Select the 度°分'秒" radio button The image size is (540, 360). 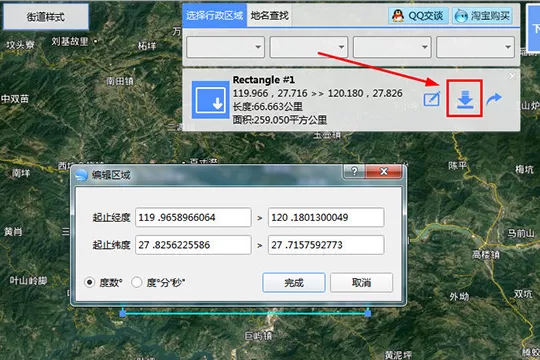pyautogui.click(x=137, y=282)
